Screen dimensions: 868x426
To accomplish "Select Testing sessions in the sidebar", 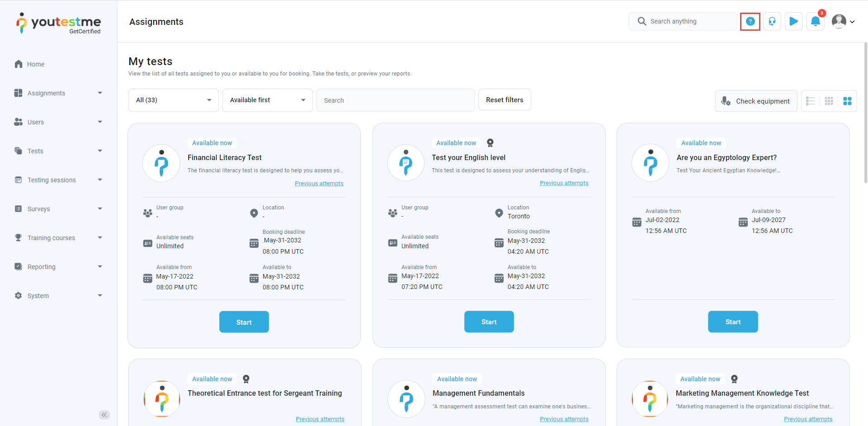I will tap(52, 180).
